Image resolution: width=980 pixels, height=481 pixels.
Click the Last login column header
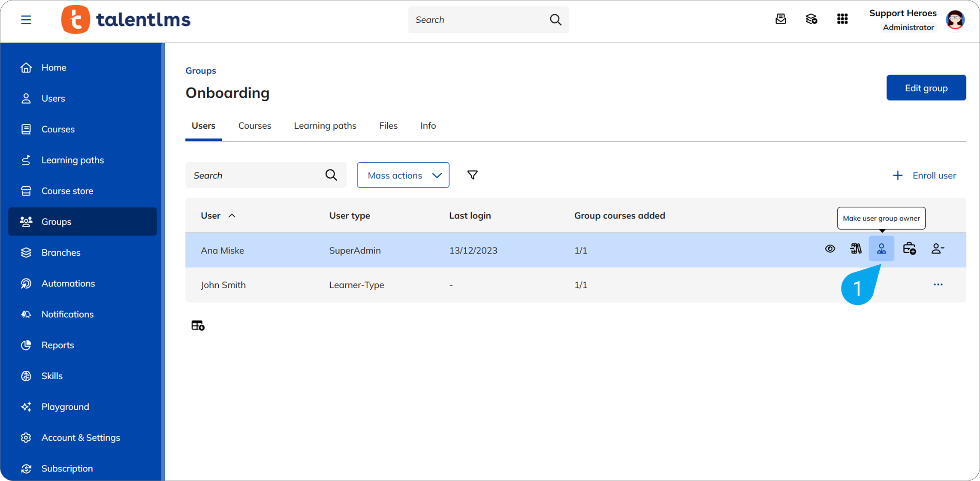[x=470, y=215]
